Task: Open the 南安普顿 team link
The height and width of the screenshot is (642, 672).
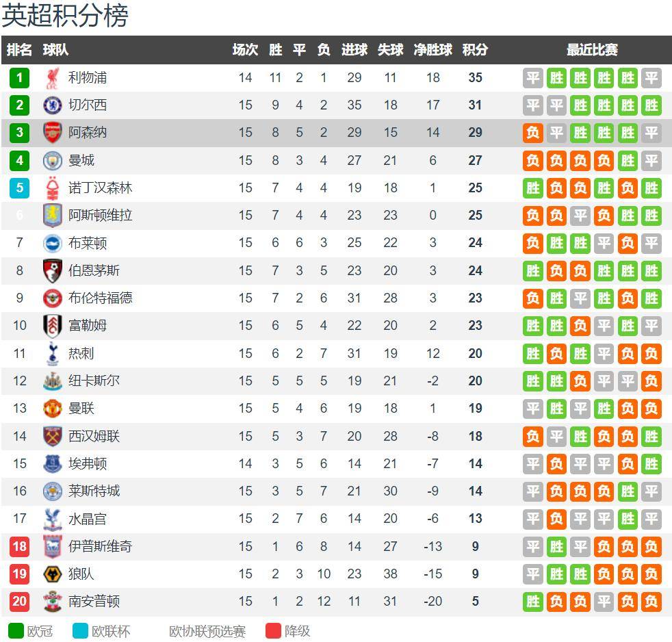Action: pos(94,602)
